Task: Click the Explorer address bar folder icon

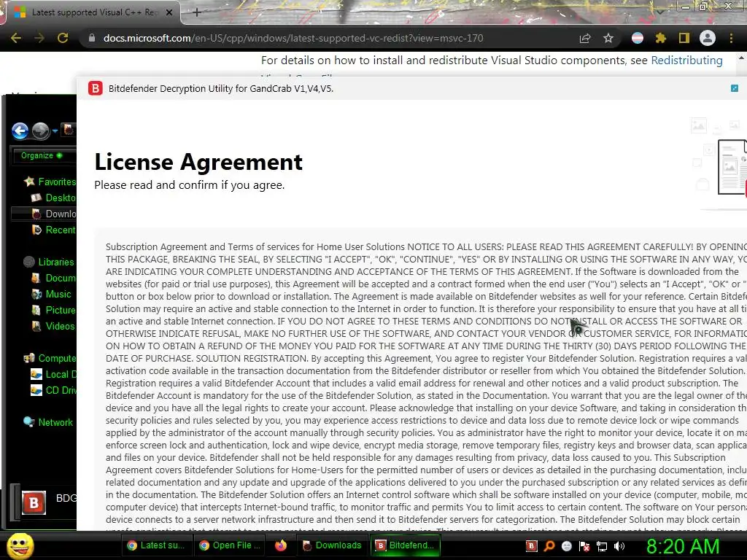Action: coord(69,130)
